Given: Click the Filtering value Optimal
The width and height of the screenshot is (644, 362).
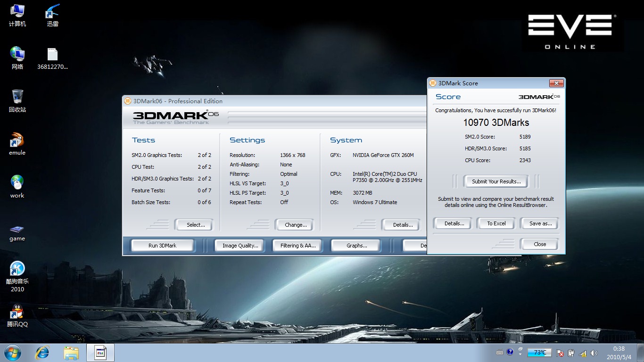Looking at the screenshot, I should pyautogui.click(x=289, y=174).
